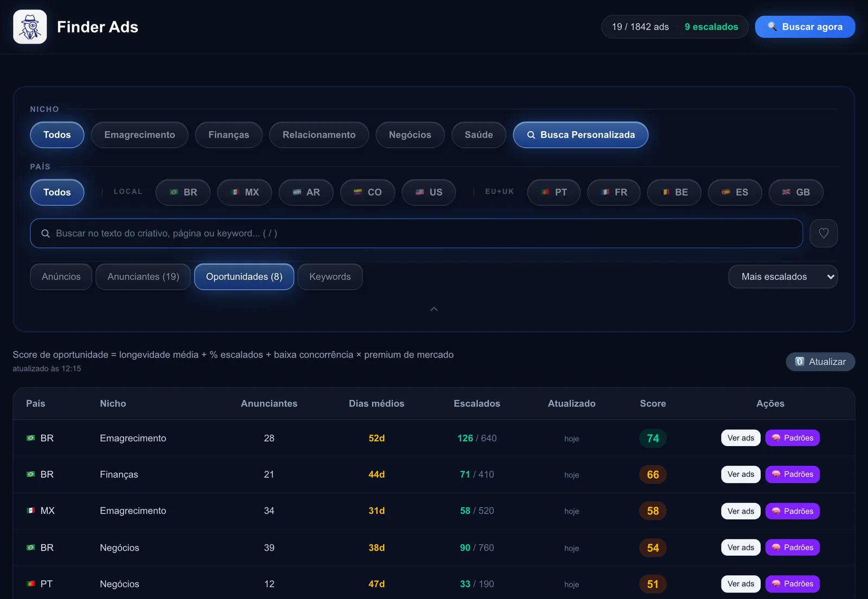Filter by FR France flag chip

[x=614, y=192]
